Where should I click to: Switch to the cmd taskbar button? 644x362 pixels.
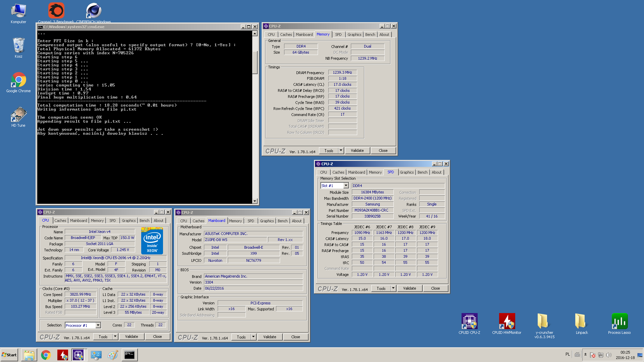tap(129, 355)
